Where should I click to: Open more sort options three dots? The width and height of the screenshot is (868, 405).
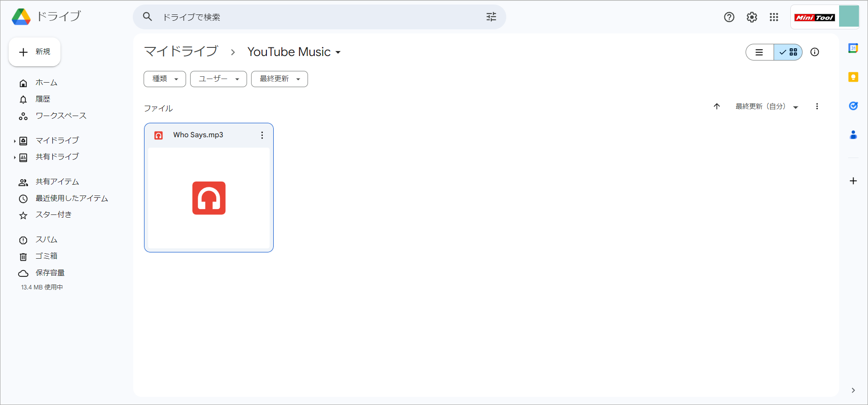[x=817, y=107]
